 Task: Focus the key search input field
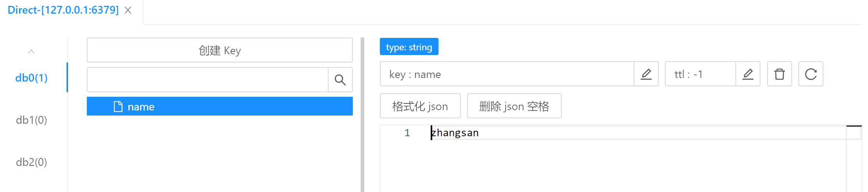[x=207, y=80]
